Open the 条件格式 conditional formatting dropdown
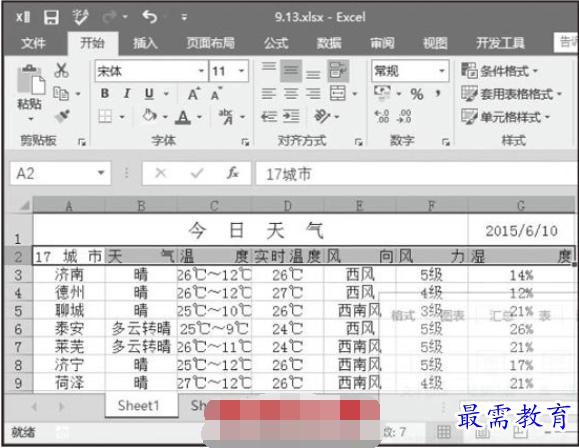The width and height of the screenshot is (579, 448). pos(500,70)
